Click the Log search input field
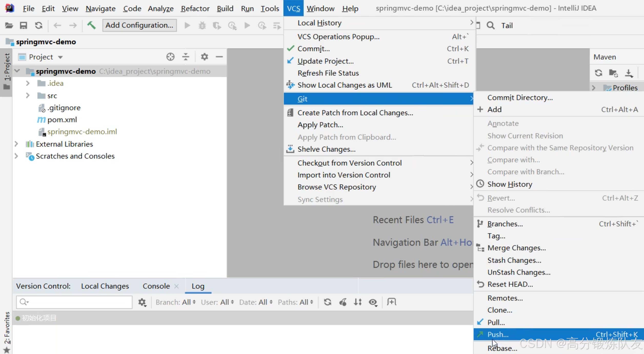 point(74,302)
